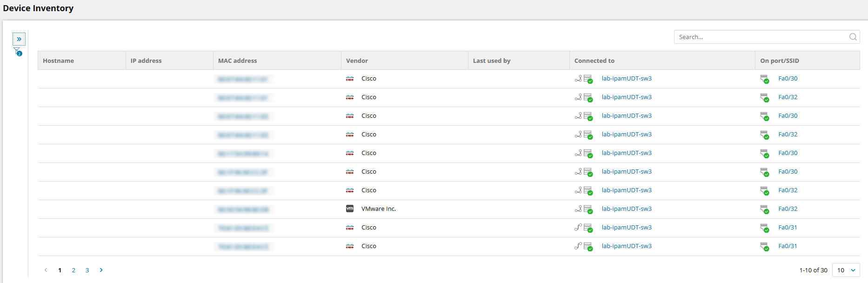Image resolution: width=868 pixels, height=283 pixels.
Task: Click the connection type icon in first row
Action: (578, 79)
